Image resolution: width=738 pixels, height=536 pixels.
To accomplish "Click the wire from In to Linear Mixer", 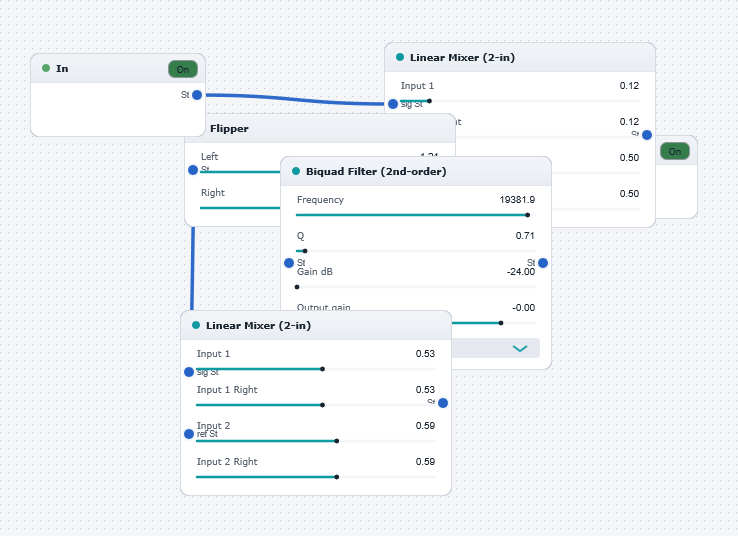I will [295, 99].
